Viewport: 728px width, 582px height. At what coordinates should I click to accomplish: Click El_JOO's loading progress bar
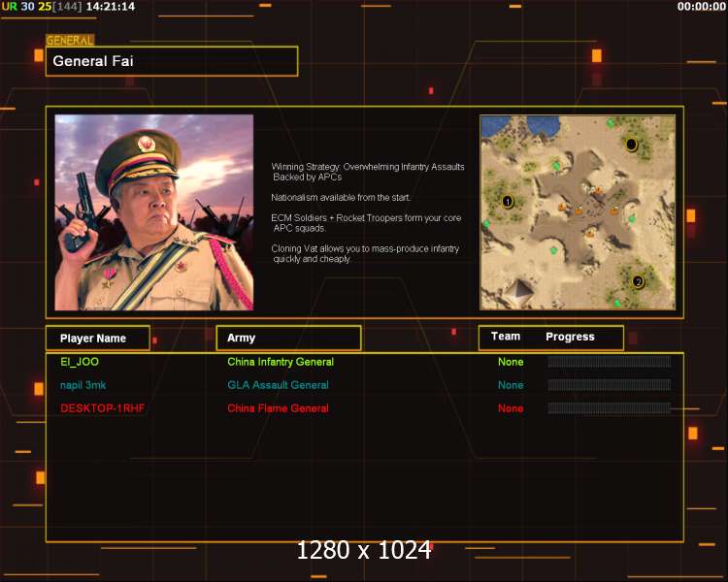[x=610, y=362]
